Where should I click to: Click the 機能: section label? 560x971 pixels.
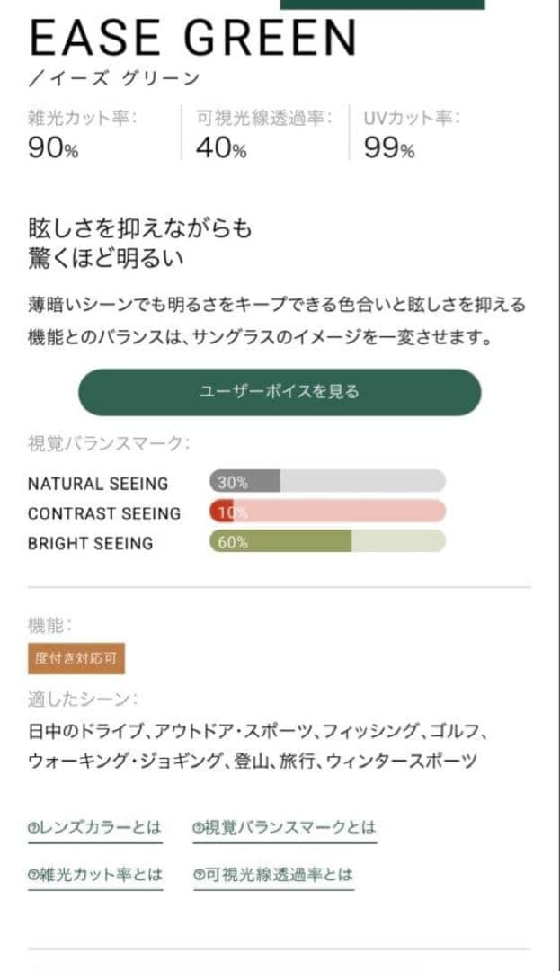click(50, 626)
